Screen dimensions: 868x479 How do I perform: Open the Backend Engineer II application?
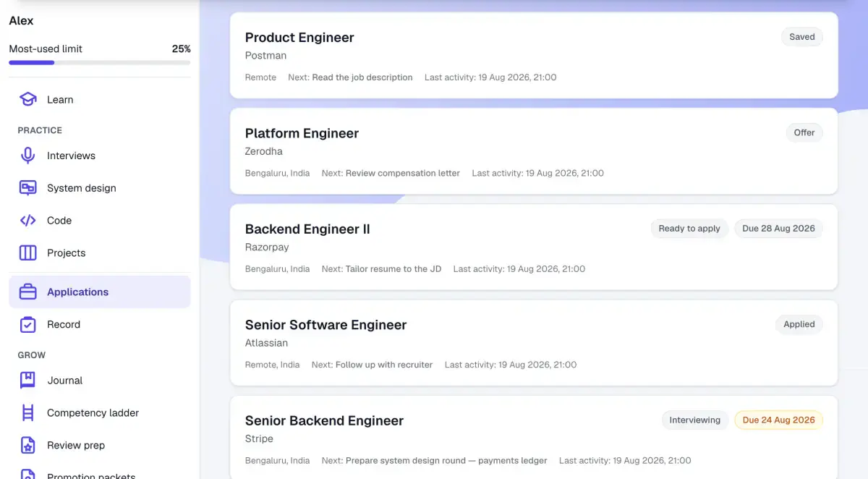coord(534,247)
